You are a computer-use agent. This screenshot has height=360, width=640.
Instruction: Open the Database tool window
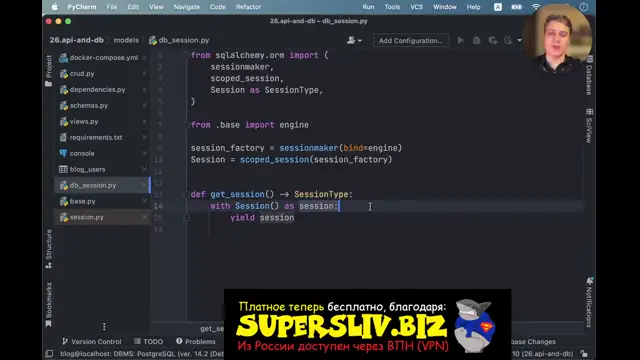(589, 76)
